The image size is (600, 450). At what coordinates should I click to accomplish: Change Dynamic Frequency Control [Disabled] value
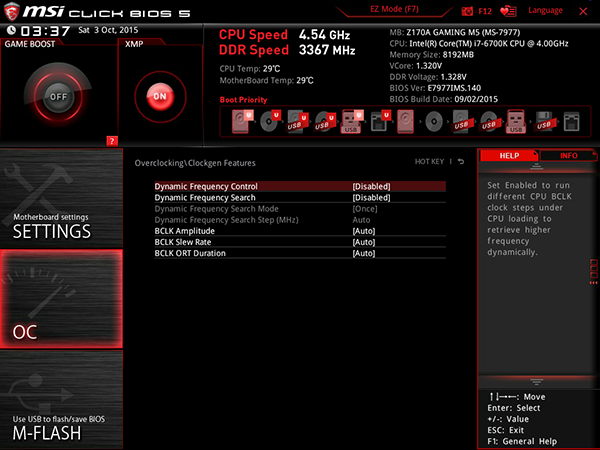click(371, 186)
